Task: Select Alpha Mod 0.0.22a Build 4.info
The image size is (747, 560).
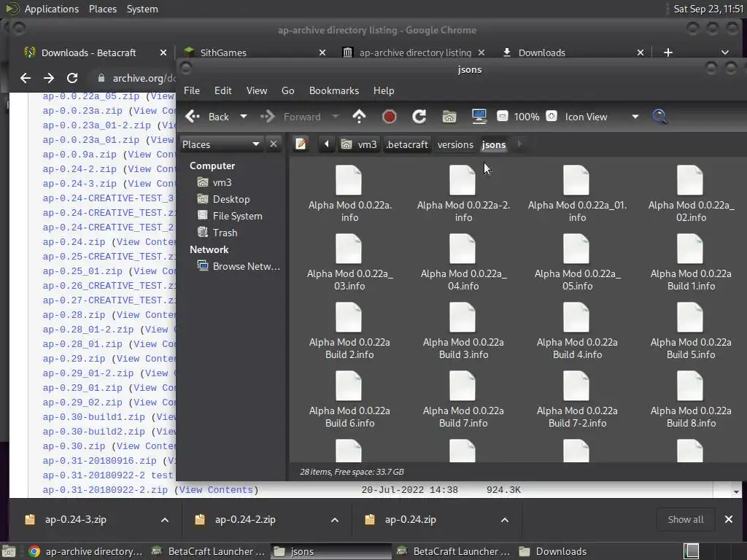Action: tap(577, 331)
